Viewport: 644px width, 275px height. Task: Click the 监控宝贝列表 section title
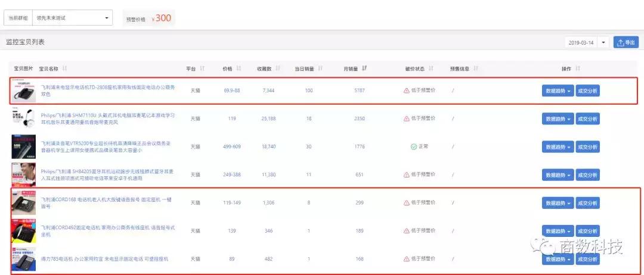coord(25,42)
